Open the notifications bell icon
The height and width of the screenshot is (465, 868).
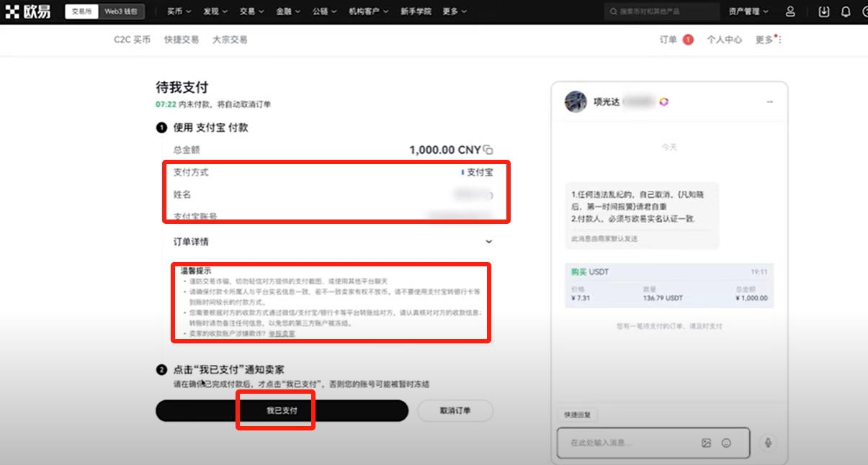pos(846,12)
